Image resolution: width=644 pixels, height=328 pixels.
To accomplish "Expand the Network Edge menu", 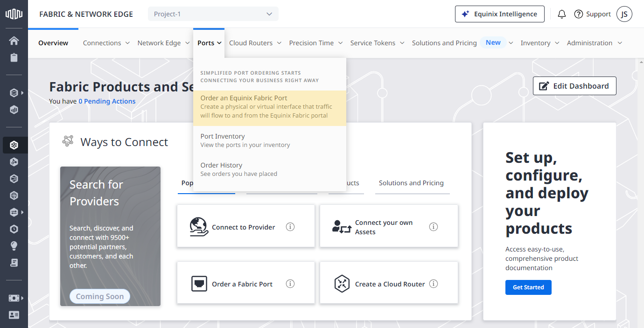I will (163, 43).
